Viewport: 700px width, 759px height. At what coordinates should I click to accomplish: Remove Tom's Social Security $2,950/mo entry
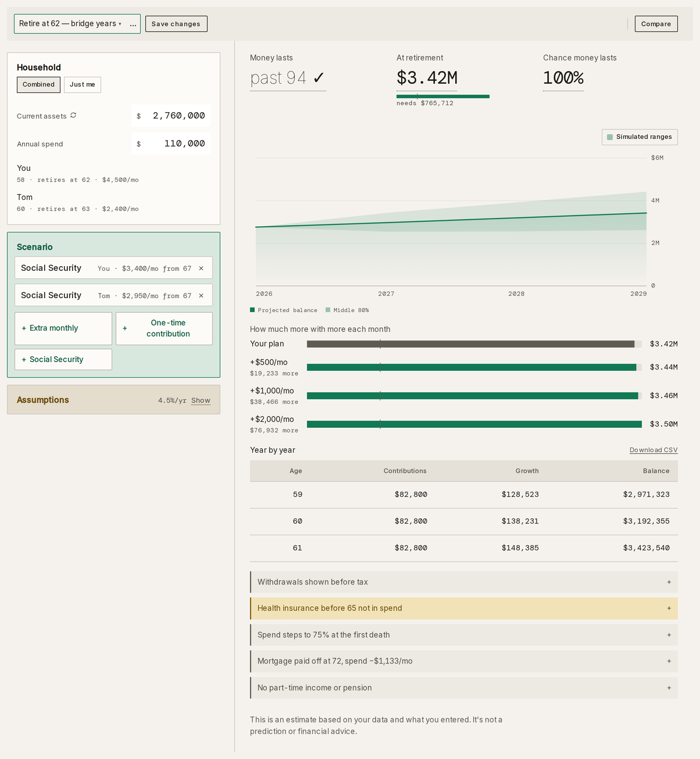pos(201,296)
